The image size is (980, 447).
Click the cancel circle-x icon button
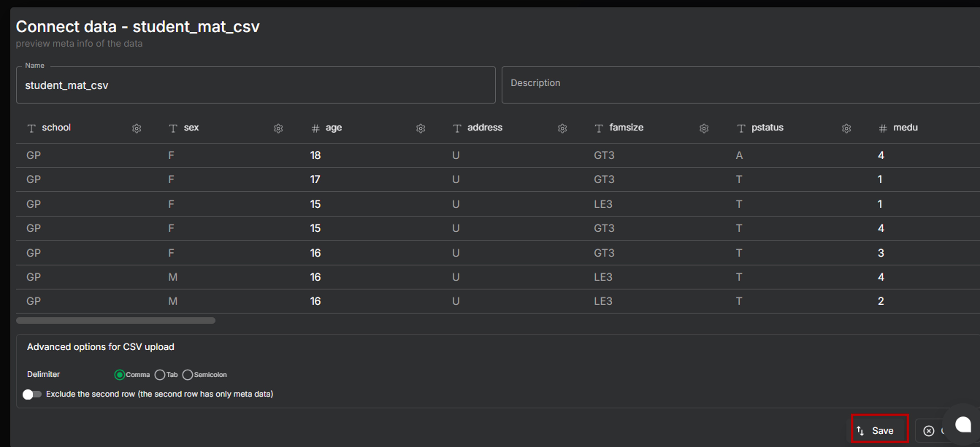click(929, 431)
